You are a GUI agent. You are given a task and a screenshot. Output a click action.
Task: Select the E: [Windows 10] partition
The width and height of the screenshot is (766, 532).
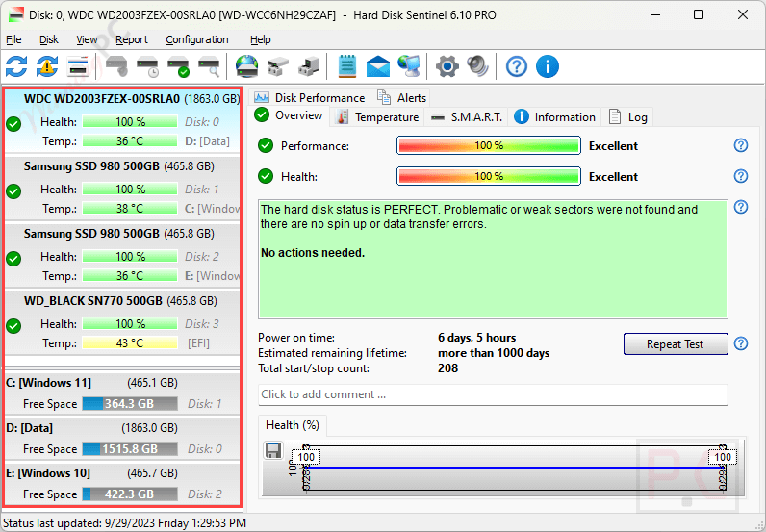122,484
